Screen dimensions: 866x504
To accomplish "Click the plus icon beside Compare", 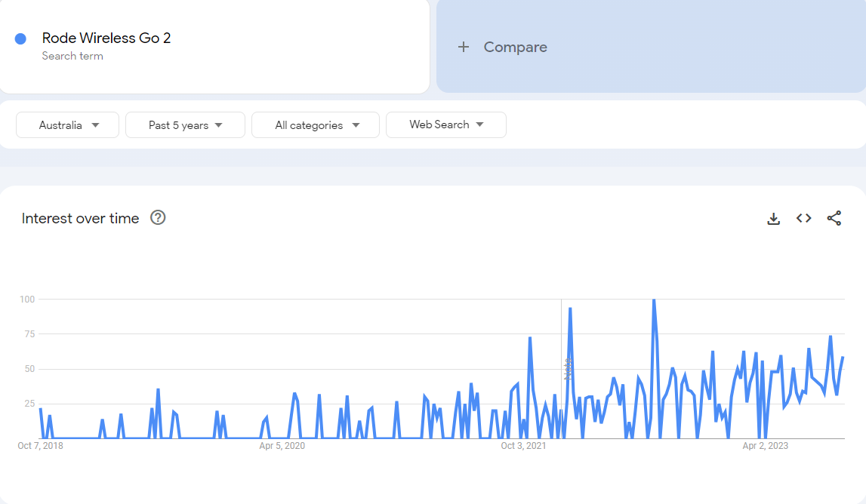I will 464,47.
